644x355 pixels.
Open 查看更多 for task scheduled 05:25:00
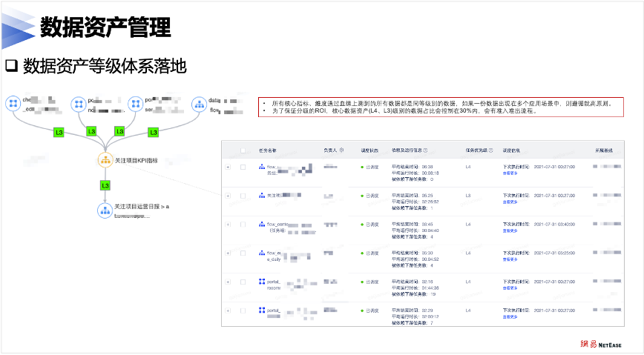(510, 259)
